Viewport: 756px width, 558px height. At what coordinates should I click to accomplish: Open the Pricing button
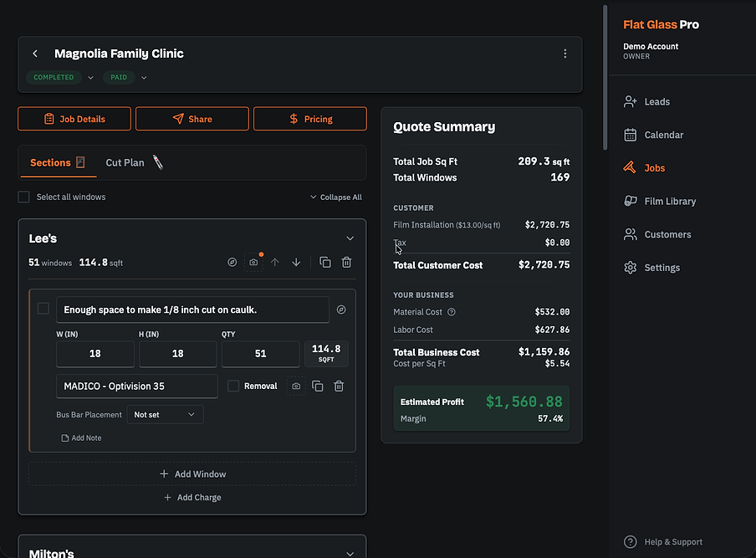tap(310, 119)
